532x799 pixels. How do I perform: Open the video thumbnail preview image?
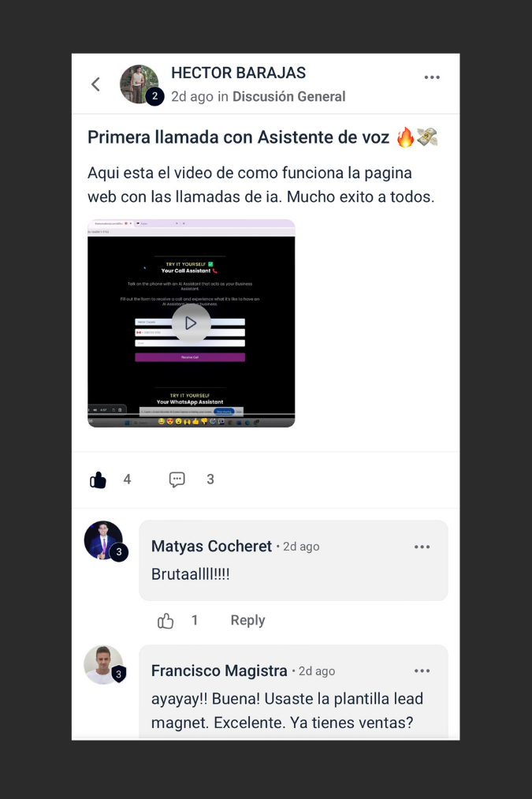[x=191, y=323]
